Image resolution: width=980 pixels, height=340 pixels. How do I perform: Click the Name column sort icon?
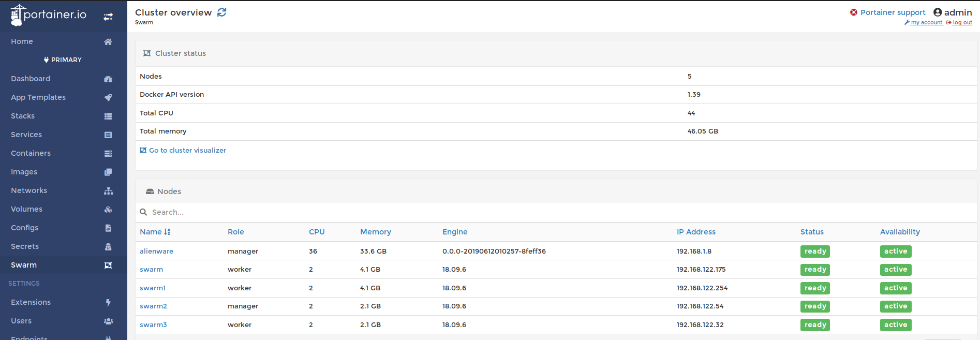167,232
